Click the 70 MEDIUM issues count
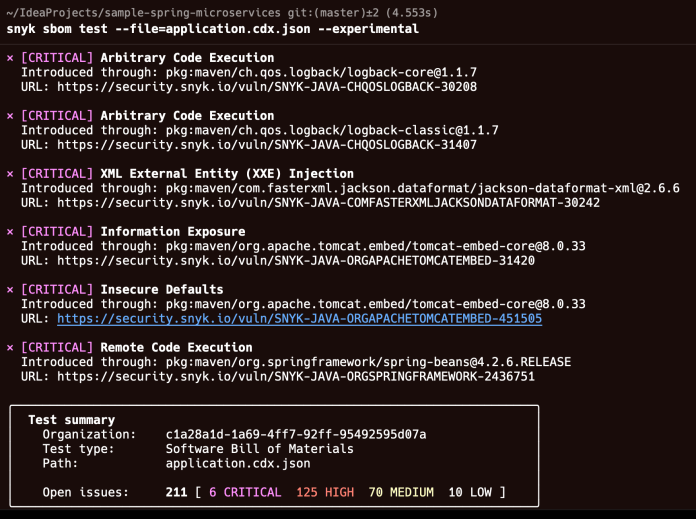This screenshot has height=519, width=696. pyautogui.click(x=401, y=492)
